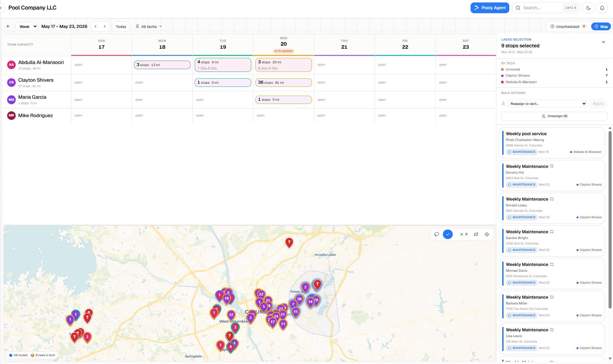The width and height of the screenshot is (613, 364).
Task: Go to previous week
Action: click(95, 26)
